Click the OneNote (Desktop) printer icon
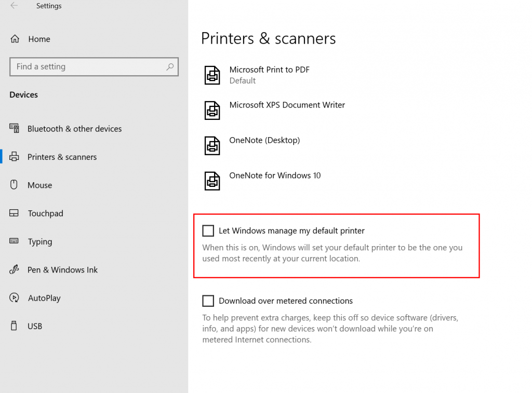This screenshot has height=393, width=532. [x=212, y=145]
